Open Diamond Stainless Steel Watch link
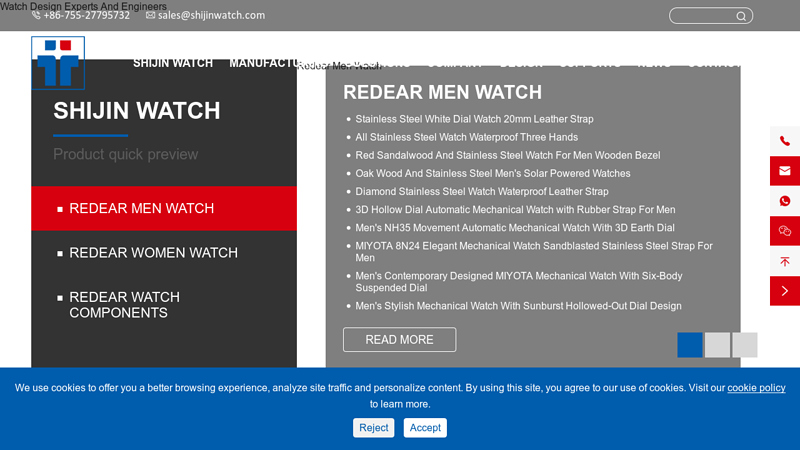The width and height of the screenshot is (800, 450). pyautogui.click(x=482, y=191)
